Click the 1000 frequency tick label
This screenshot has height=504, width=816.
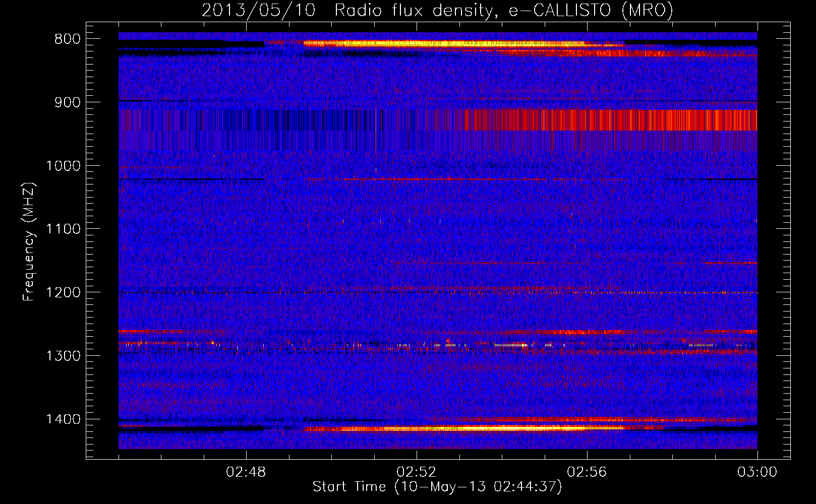click(63, 166)
